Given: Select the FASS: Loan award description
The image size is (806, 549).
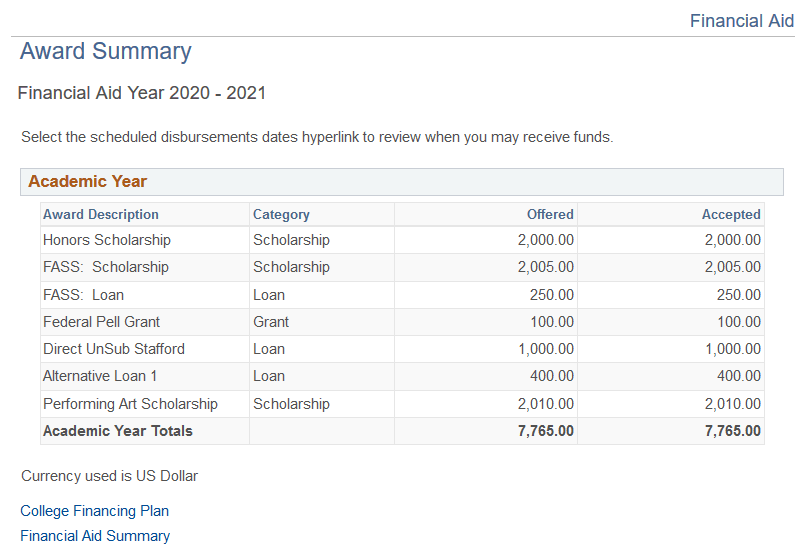Looking at the screenshot, I should pos(83,295).
